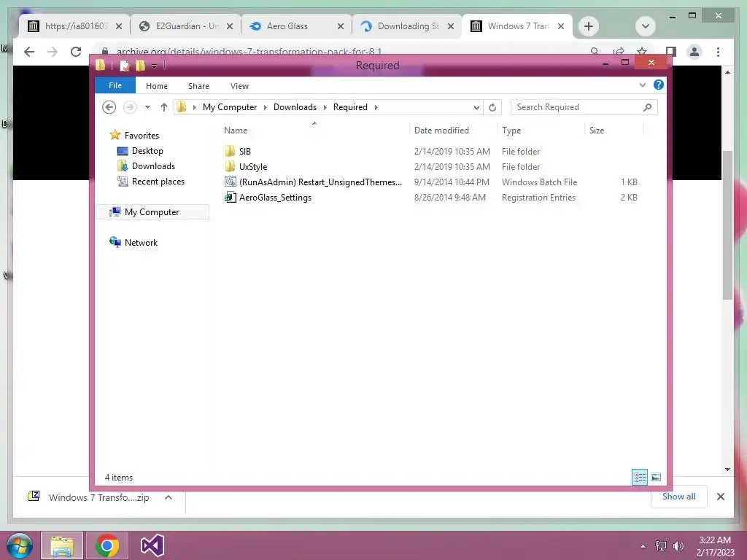Image resolution: width=747 pixels, height=560 pixels.
Task: Select Downloads in Favorites
Action: click(x=153, y=166)
